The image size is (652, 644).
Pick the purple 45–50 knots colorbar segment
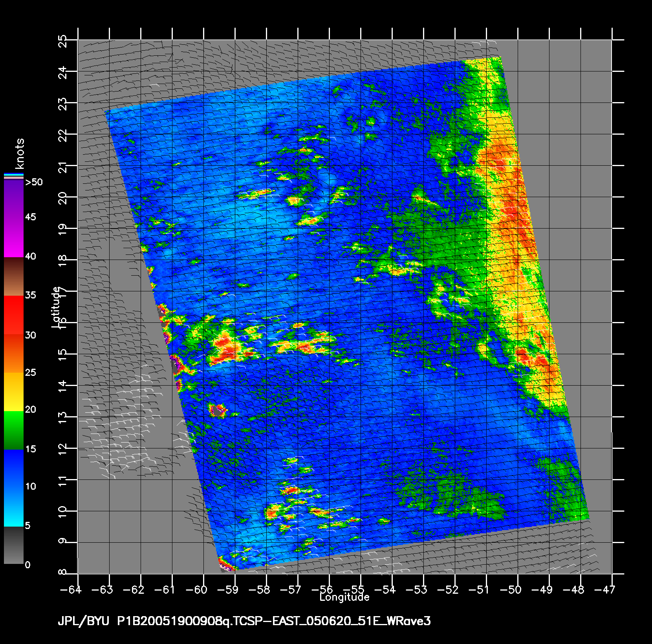[x=14, y=199]
